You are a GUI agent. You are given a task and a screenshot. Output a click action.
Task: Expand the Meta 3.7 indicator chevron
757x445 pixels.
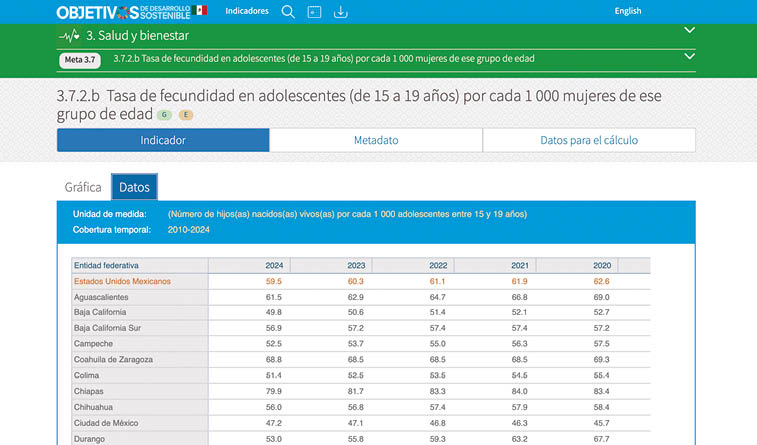coord(688,59)
